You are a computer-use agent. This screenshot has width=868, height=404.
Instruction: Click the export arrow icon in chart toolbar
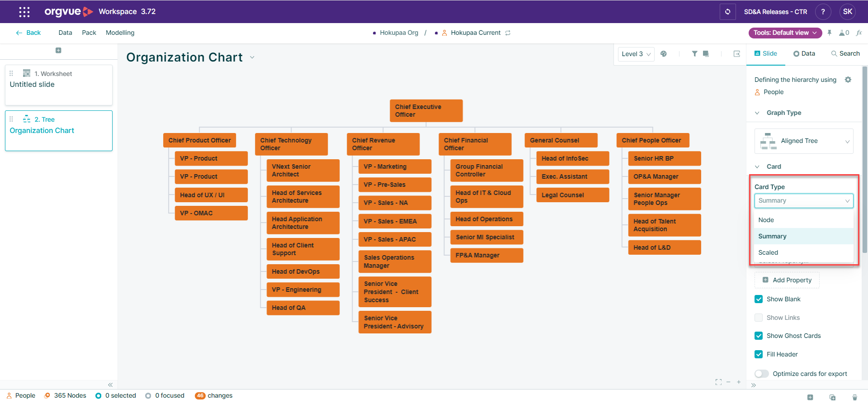click(737, 54)
